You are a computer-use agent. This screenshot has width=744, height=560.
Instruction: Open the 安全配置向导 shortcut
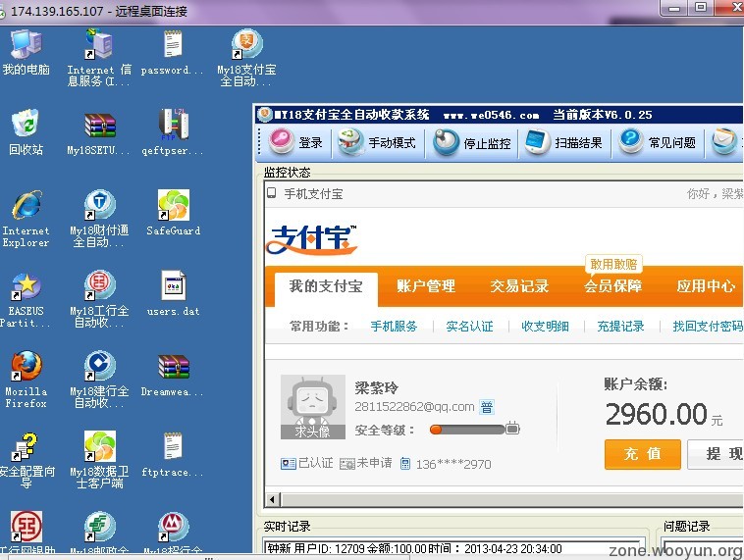coord(27,460)
